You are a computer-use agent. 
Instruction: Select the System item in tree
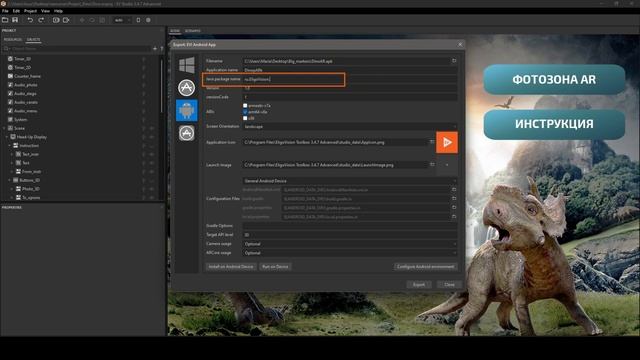click(x=20, y=120)
